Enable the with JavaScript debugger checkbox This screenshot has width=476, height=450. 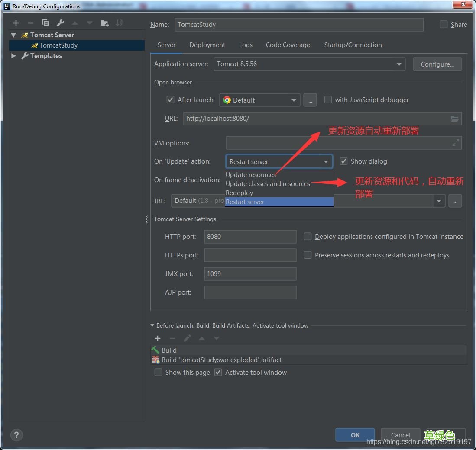tap(328, 100)
